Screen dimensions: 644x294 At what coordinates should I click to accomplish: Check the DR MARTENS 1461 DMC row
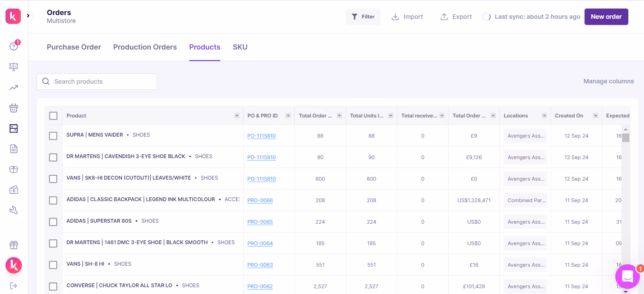click(x=53, y=243)
